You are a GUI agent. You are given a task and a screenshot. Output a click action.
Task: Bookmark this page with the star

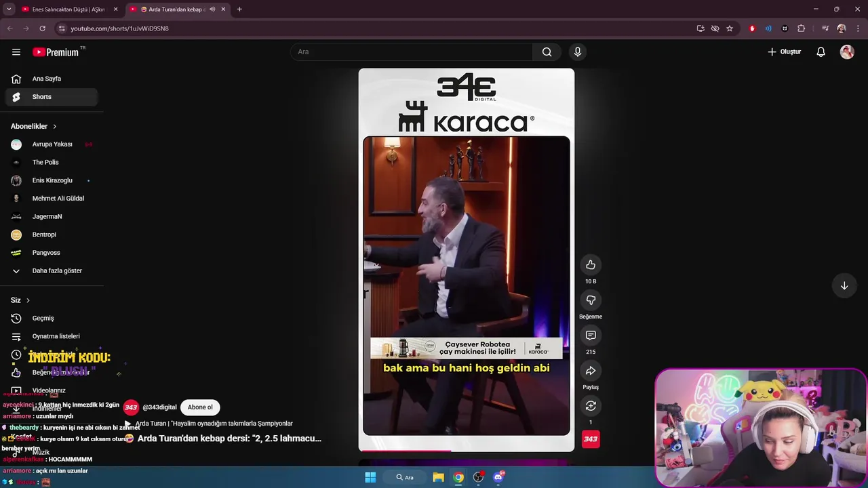coord(730,28)
